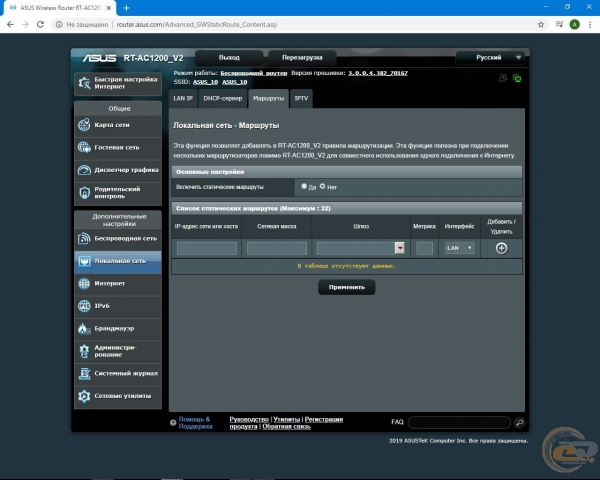Screen dimensions: 600x480
Task: Open Traffic Manager (Диспетчер трафика)
Action: coord(118,170)
